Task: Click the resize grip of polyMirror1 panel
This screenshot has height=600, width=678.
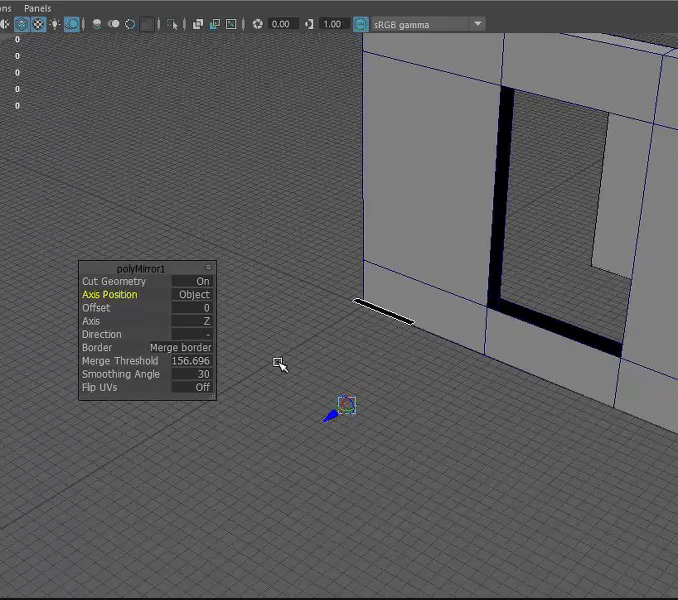Action: click(x=212, y=396)
